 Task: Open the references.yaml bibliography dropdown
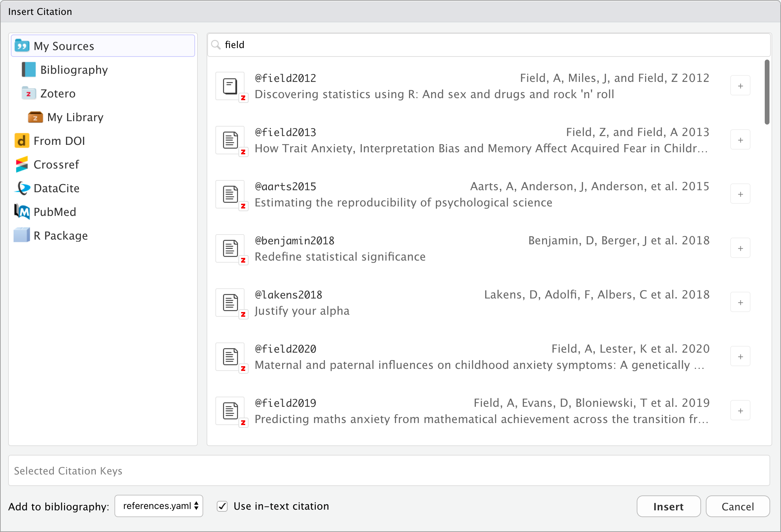[159, 506]
